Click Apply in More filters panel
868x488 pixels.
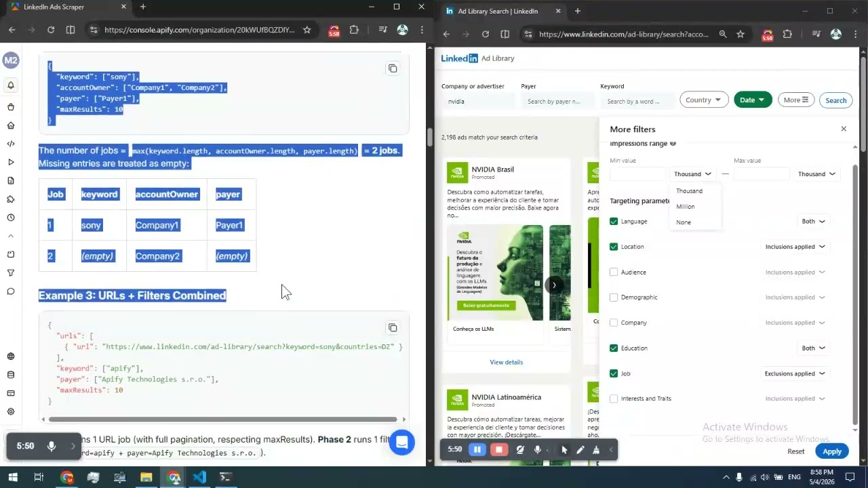(832, 451)
